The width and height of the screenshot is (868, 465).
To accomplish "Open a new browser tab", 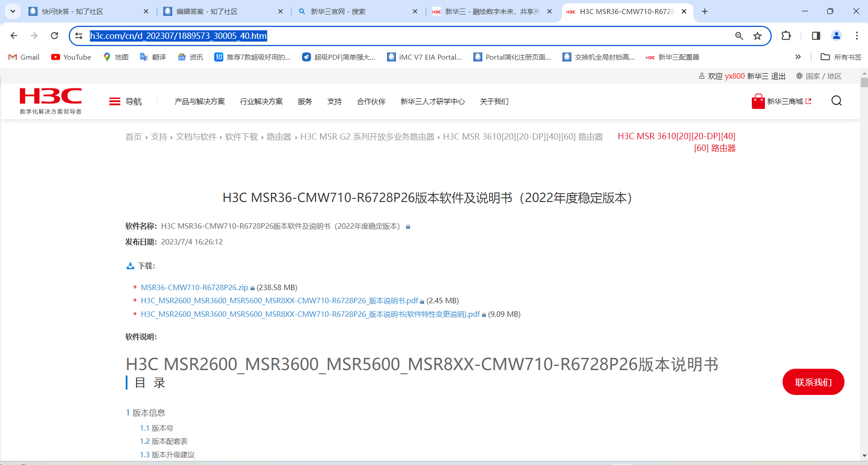I will click(x=705, y=11).
